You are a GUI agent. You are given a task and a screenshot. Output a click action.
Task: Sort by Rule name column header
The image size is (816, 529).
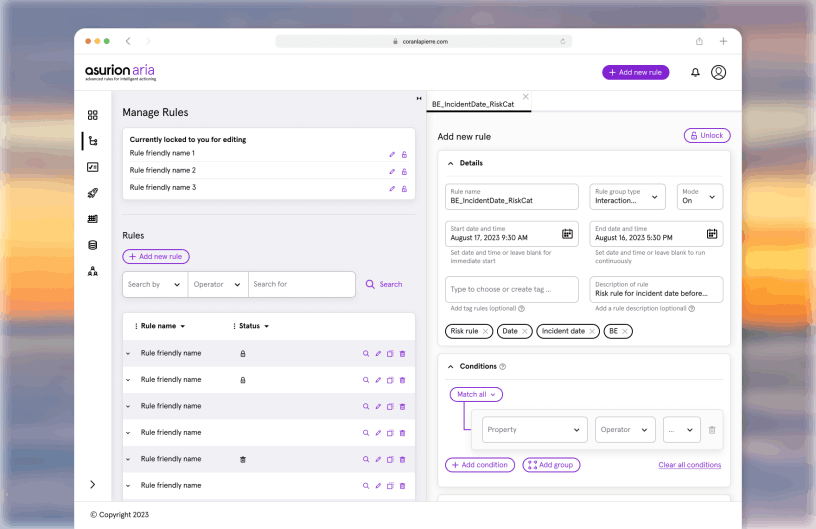[163, 326]
